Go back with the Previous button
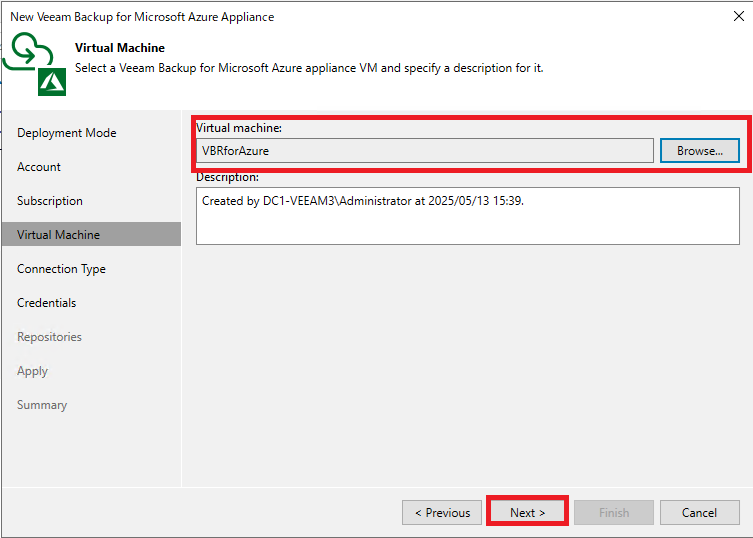This screenshot has height=538, width=753. tap(442, 513)
